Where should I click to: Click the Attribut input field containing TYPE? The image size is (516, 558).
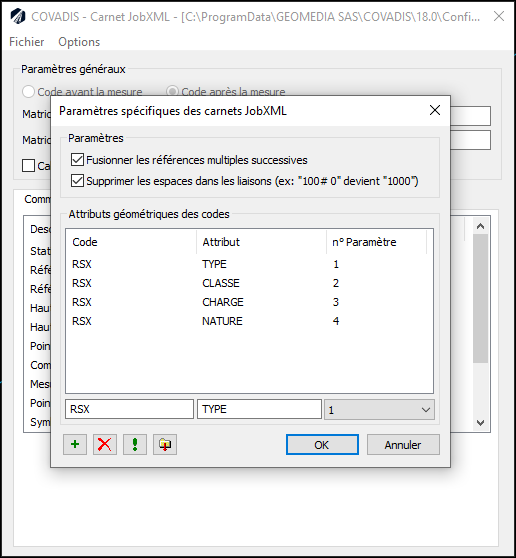pyautogui.click(x=259, y=409)
